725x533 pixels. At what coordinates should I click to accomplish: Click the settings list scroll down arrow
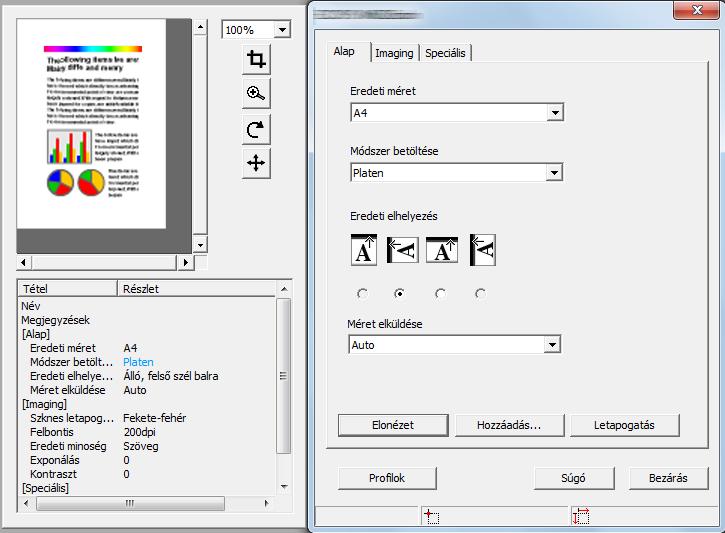click(x=284, y=487)
